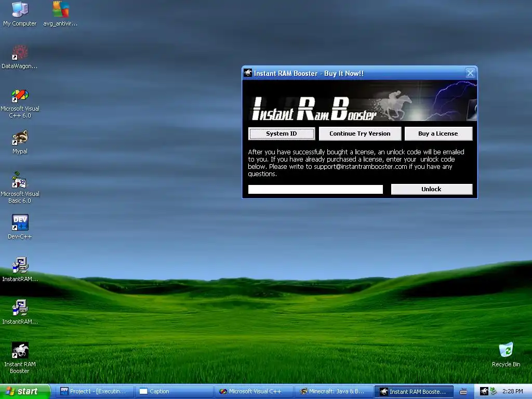Screen dimensions: 532x399
Task: Click the Instant RAM Booste... taskbar button
Action: (413, 392)
